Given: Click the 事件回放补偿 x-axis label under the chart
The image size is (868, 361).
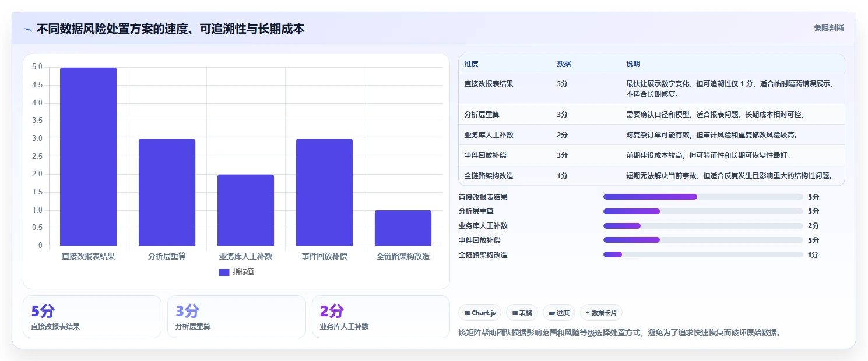Looking at the screenshot, I should [324, 256].
